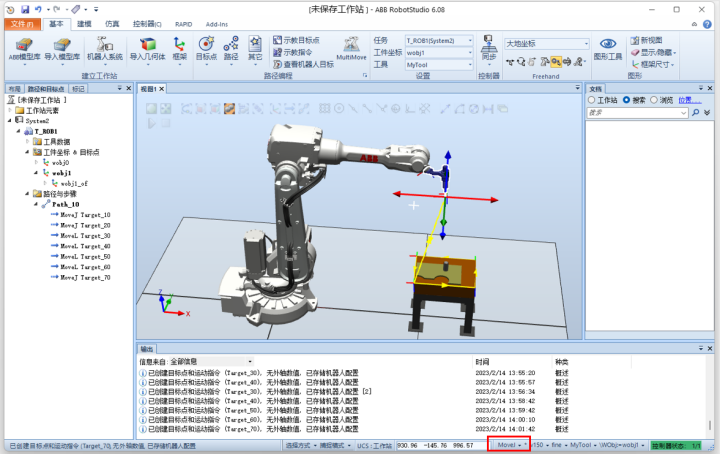Click 示教指令 teach instruction
Image resolution: width=721 pixels, height=454 pixels.
click(292, 52)
